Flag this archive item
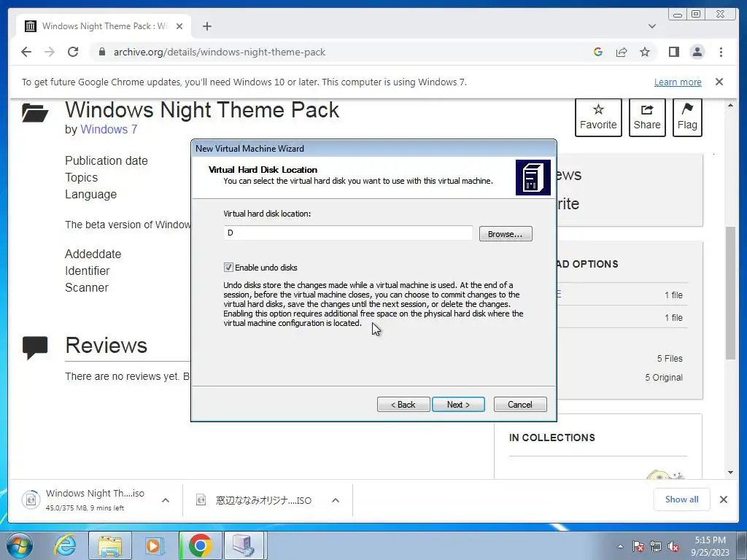747x560 pixels. point(687,117)
